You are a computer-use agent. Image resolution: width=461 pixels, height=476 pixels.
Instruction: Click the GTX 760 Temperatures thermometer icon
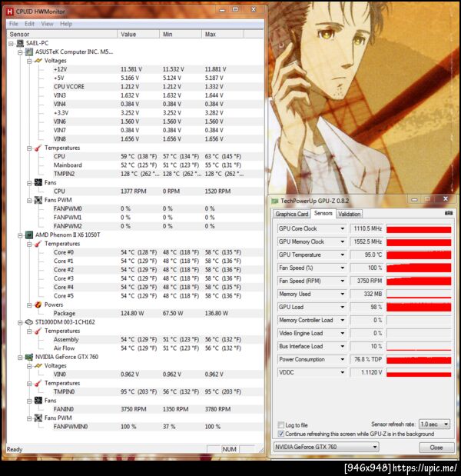38,384
